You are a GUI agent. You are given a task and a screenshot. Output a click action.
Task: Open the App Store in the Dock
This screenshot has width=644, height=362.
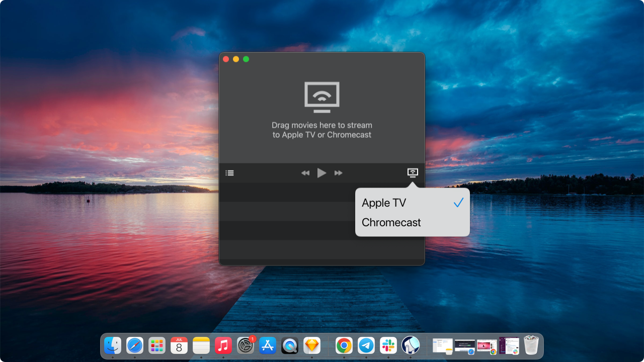pyautogui.click(x=268, y=345)
